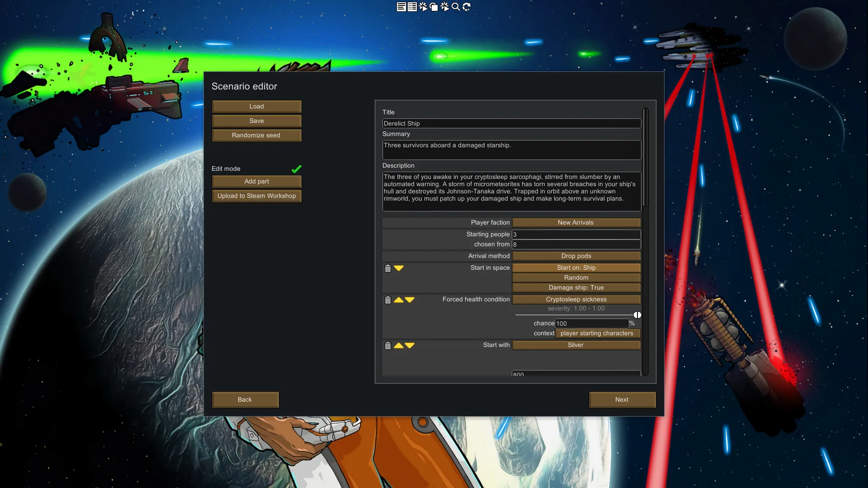Image resolution: width=868 pixels, height=488 pixels.
Task: Click the circular refresh arrow dev icon
Action: point(467,7)
